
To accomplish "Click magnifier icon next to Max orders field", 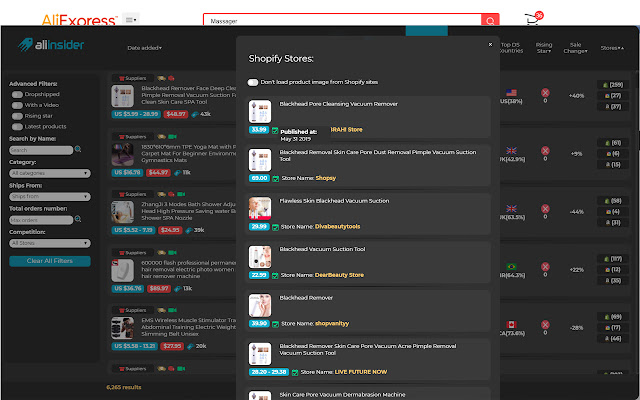I will pyautogui.click(x=78, y=219).
